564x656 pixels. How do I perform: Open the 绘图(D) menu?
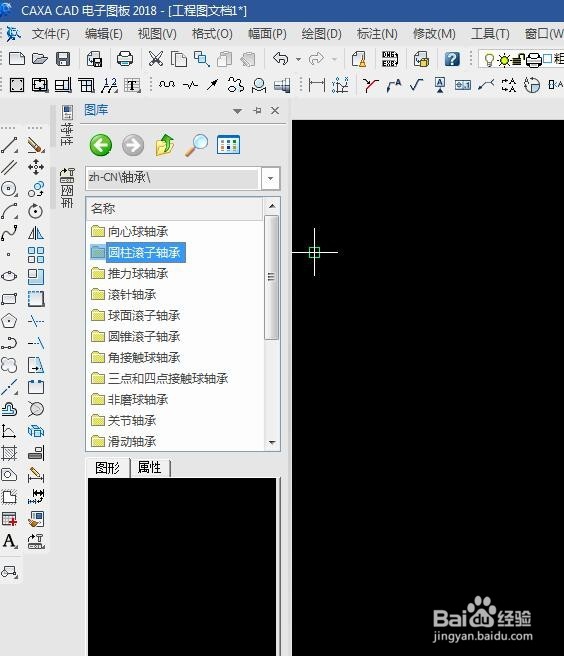click(x=321, y=34)
